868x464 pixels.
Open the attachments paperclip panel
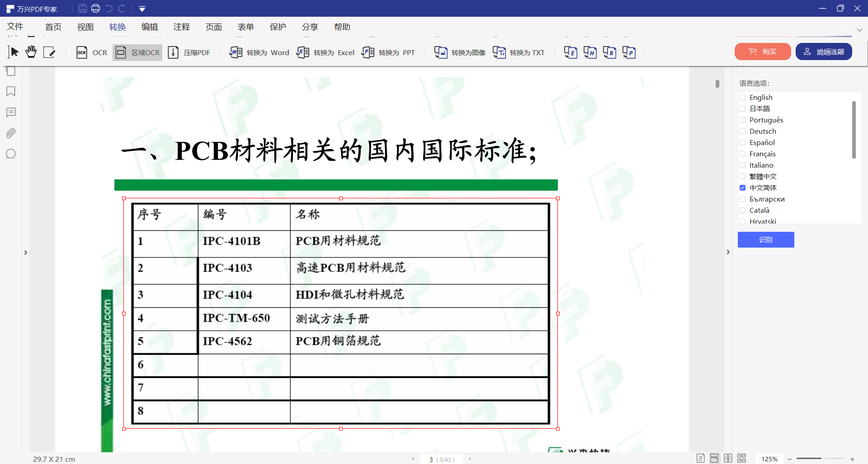click(x=11, y=133)
